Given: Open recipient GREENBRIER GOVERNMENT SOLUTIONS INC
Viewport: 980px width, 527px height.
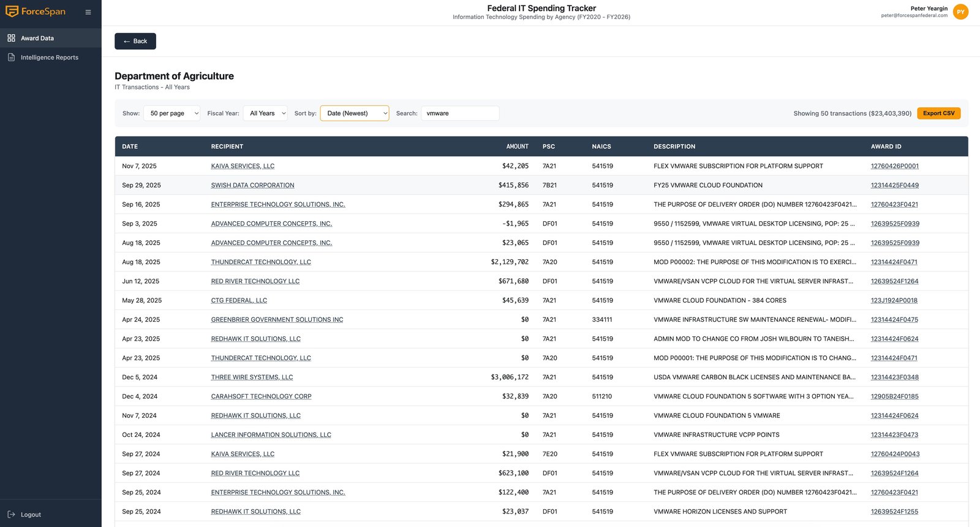Looking at the screenshot, I should point(277,319).
